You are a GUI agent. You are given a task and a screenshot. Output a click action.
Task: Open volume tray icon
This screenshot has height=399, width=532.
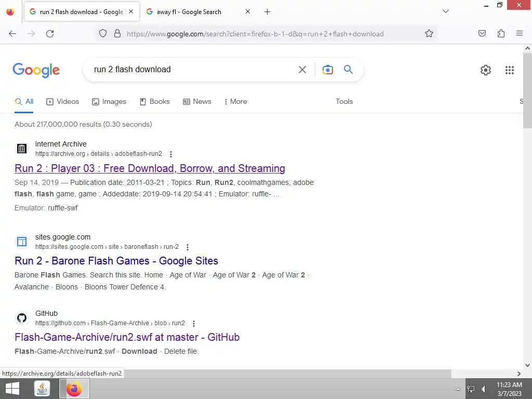[x=484, y=389]
